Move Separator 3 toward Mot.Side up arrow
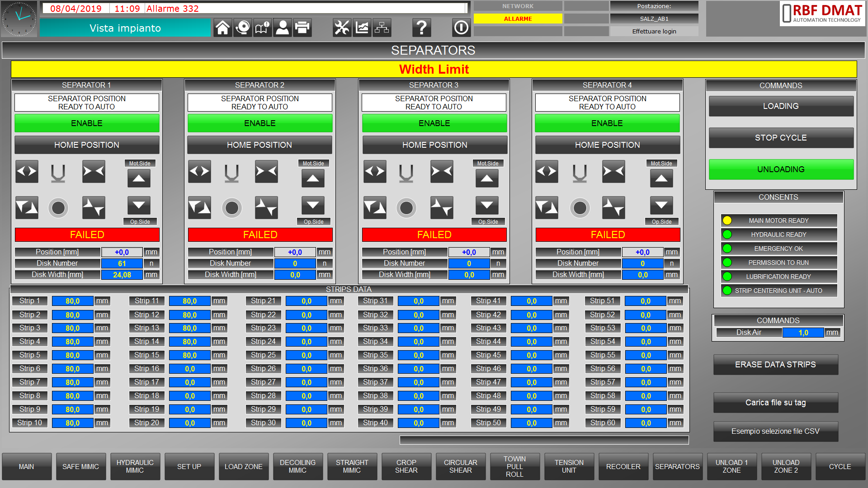The width and height of the screenshot is (868, 488). [x=487, y=178]
